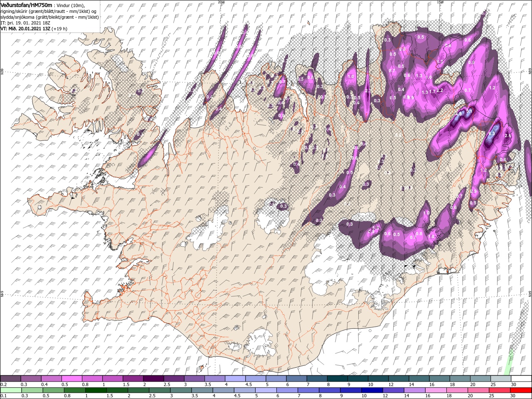Select lower-row pale green swatch for 0.1
The height and width of the screenshot is (399, 532).
11,390
